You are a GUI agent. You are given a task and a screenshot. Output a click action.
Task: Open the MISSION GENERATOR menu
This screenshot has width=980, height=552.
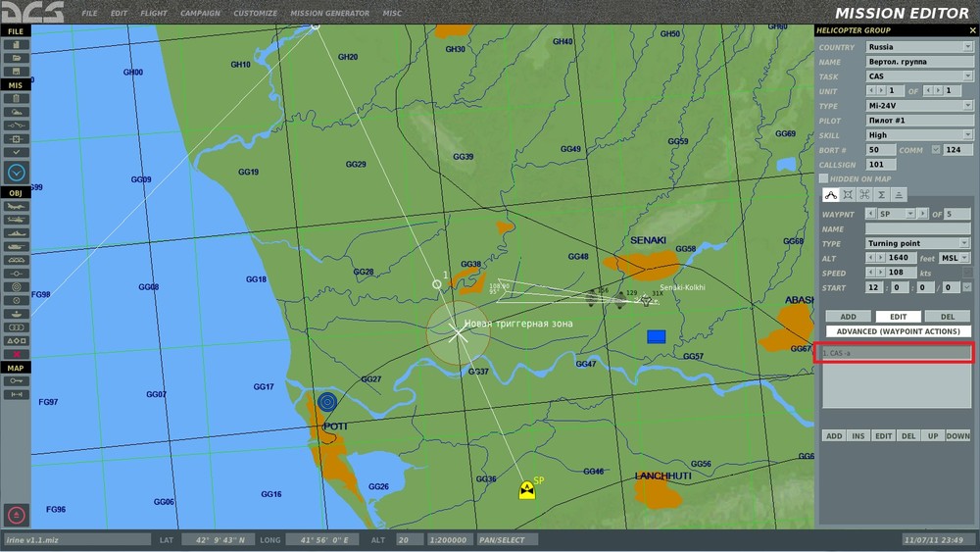(x=329, y=13)
